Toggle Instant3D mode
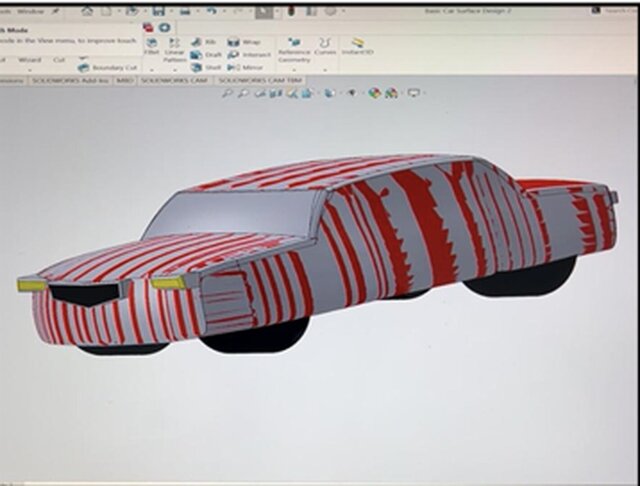This screenshot has width=640, height=486. tap(356, 46)
